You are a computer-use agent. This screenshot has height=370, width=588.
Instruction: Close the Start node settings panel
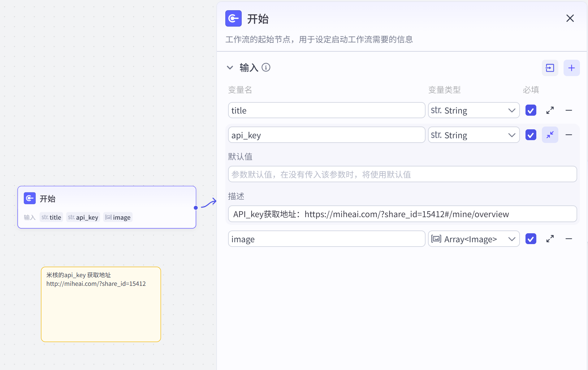tap(570, 18)
